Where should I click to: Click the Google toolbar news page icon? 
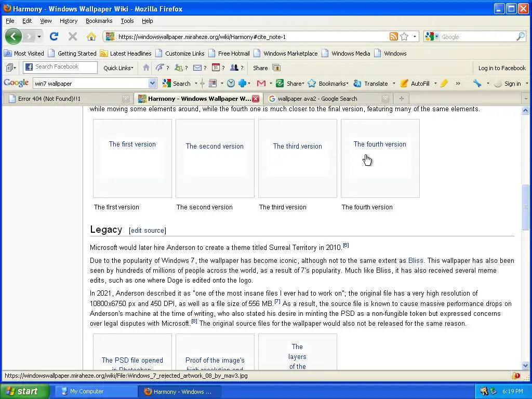tap(212, 83)
